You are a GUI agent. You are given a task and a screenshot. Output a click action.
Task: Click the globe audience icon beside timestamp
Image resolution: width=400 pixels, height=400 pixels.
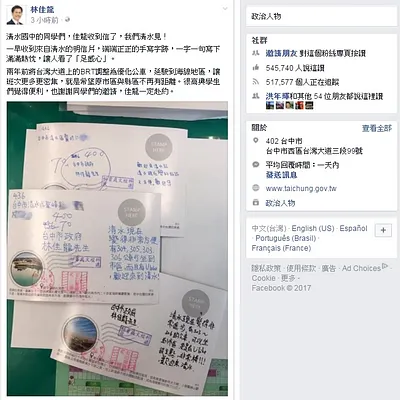[67, 20]
